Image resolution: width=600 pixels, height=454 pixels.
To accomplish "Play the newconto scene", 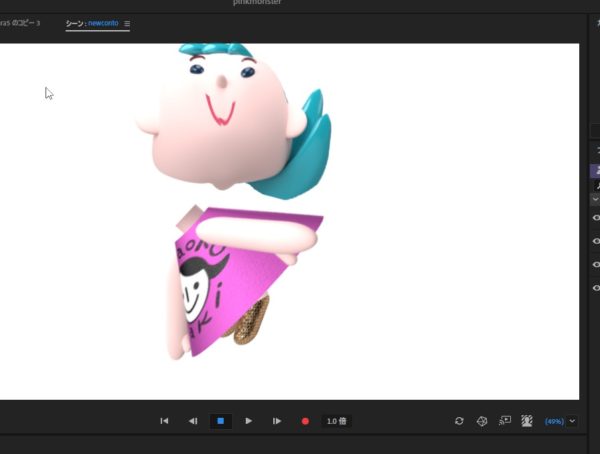I will click(249, 421).
